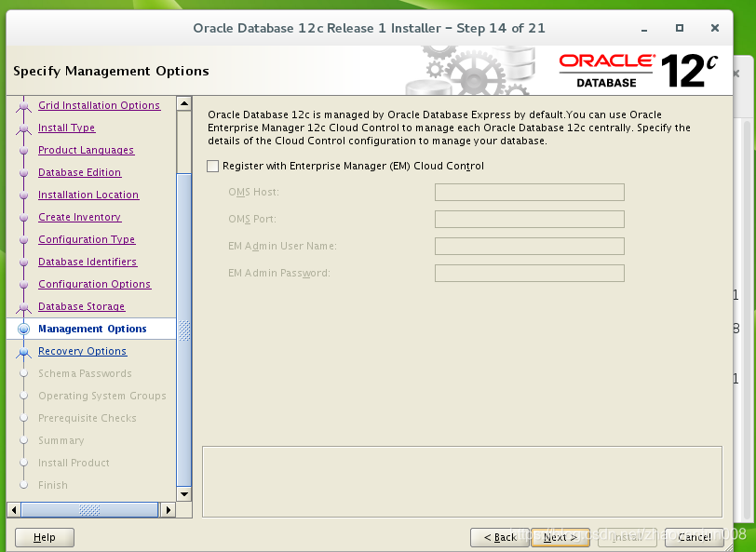The width and height of the screenshot is (756, 552).
Task: Click step list scroll up arrow
Action: tap(184, 103)
